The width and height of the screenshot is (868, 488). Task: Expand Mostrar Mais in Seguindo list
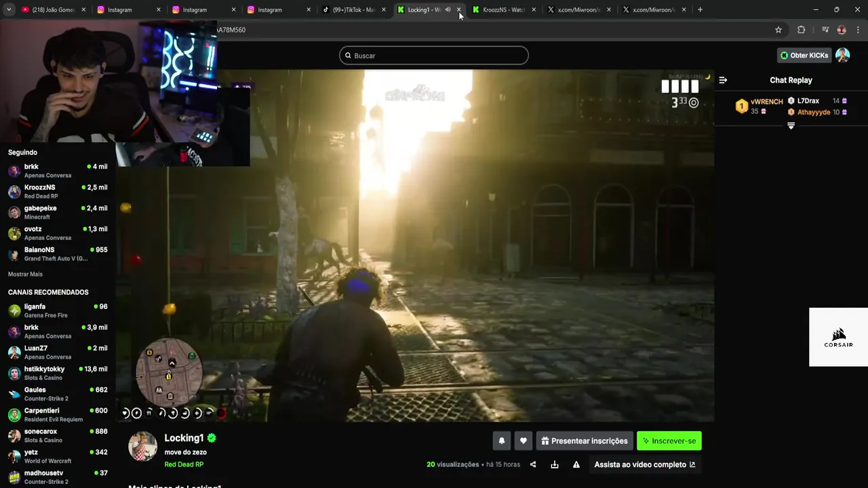click(x=25, y=274)
